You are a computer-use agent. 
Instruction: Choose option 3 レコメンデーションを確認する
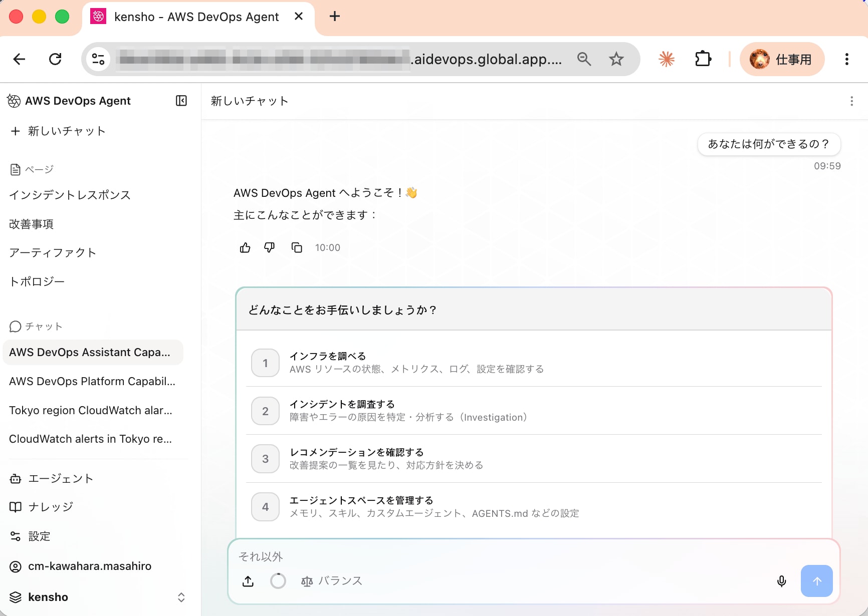coord(534,459)
